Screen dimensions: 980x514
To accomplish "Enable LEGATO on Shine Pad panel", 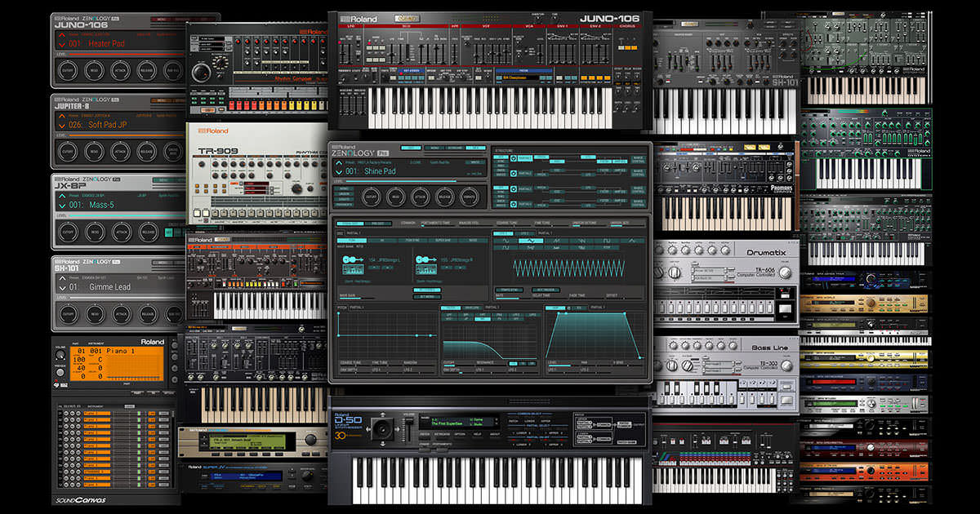I will tap(344, 199).
